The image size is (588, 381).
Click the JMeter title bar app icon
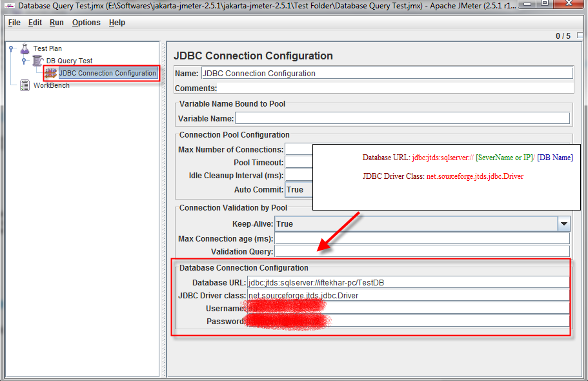[x=10, y=6]
